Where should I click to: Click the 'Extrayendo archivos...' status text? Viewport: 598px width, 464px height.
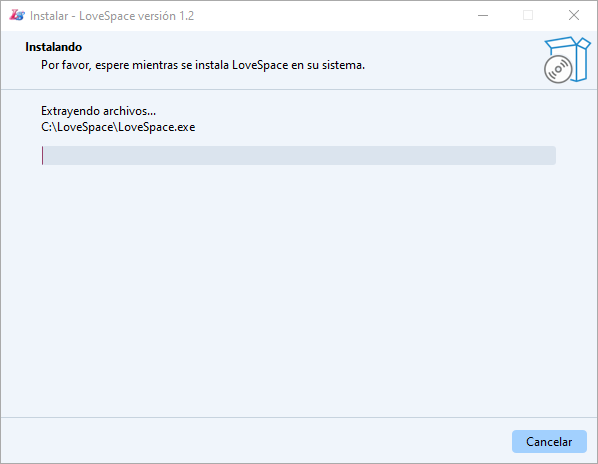click(98, 111)
